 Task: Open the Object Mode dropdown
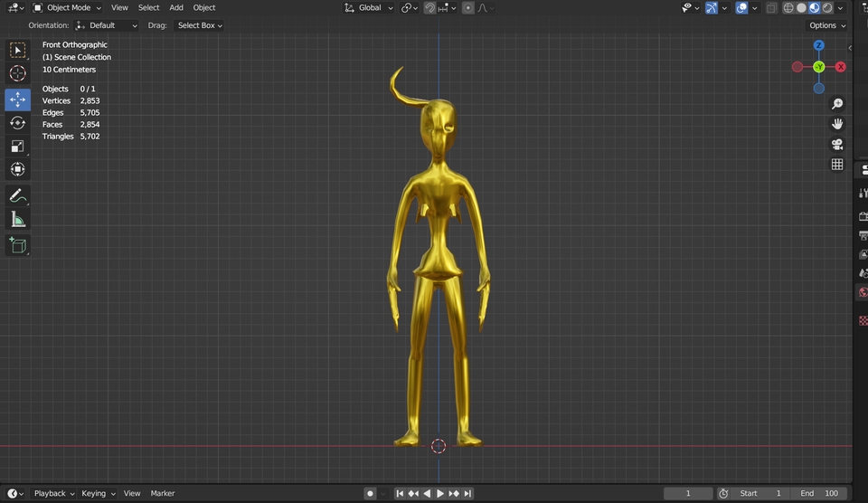(69, 8)
